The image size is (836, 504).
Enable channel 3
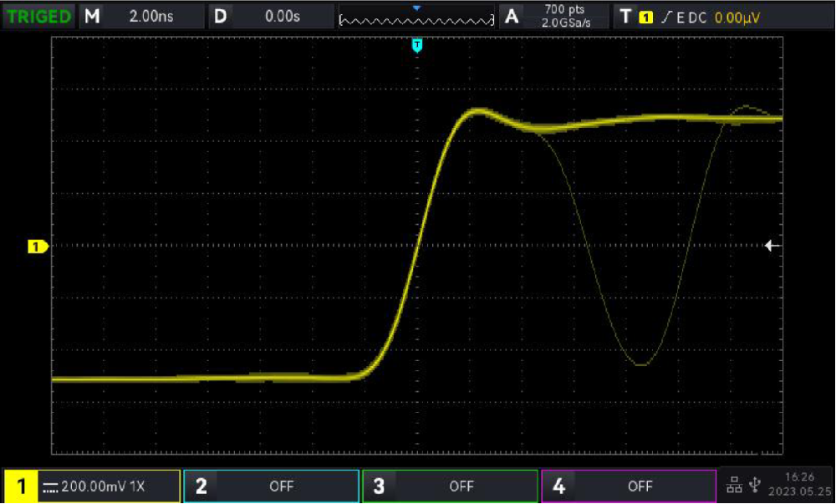pyautogui.click(x=450, y=486)
